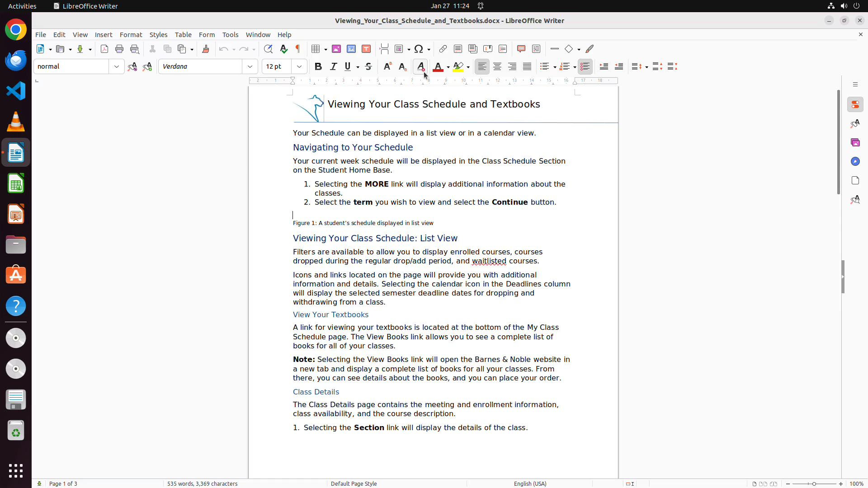The width and height of the screenshot is (868, 488).
Task: Expand the paragraph style dropdown
Action: (x=117, y=66)
